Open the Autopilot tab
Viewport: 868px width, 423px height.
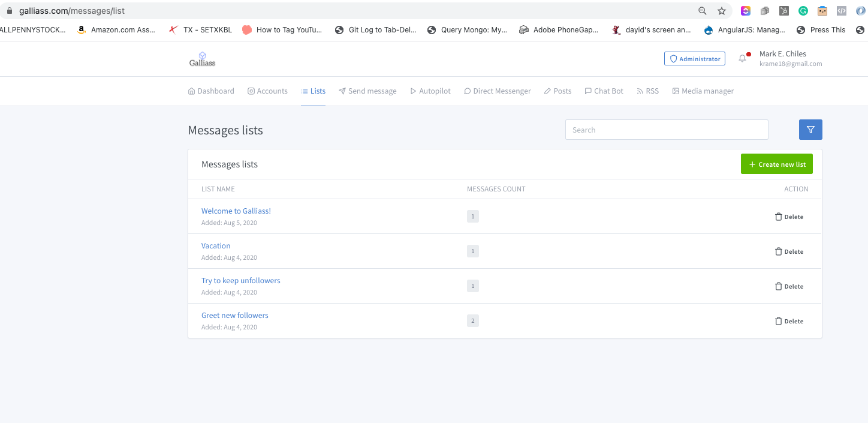[x=430, y=91]
